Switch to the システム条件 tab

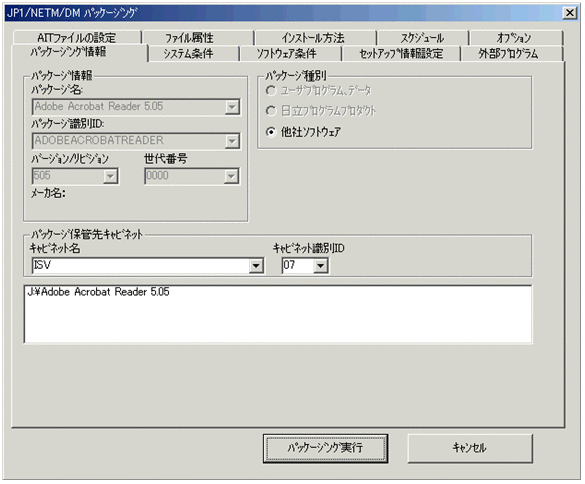[193, 54]
